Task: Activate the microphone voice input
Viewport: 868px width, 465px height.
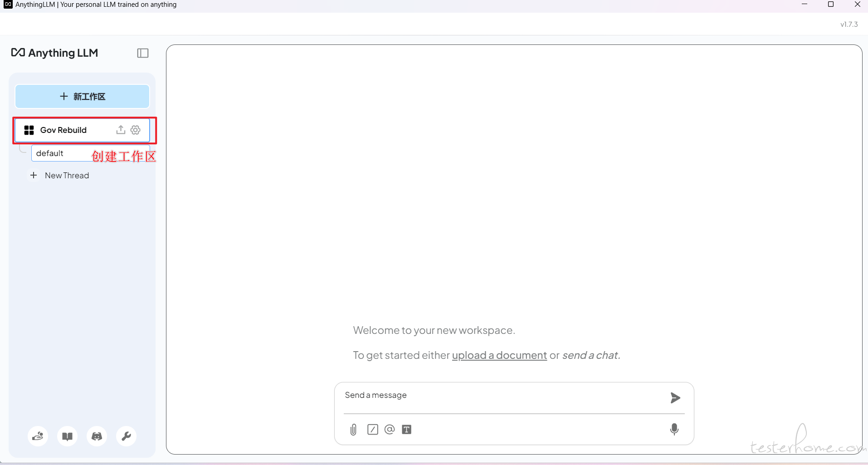Action: coord(674,429)
